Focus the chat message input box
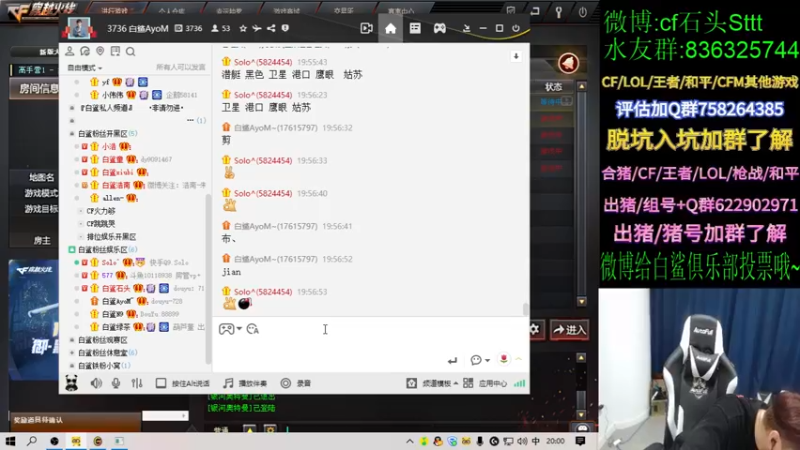This screenshot has height=450, width=800. click(370, 344)
